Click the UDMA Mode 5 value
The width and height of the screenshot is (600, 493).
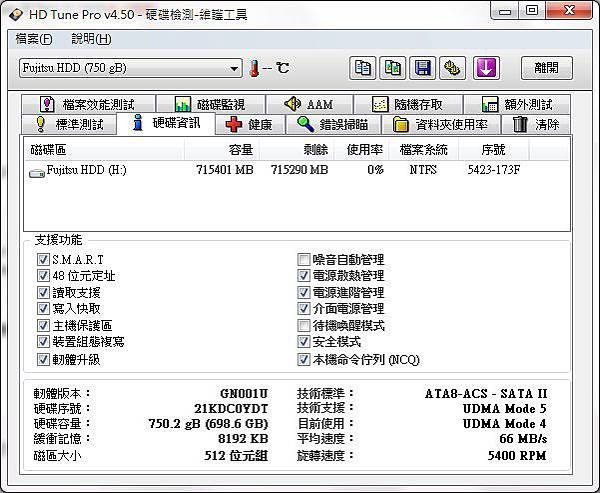click(505, 409)
